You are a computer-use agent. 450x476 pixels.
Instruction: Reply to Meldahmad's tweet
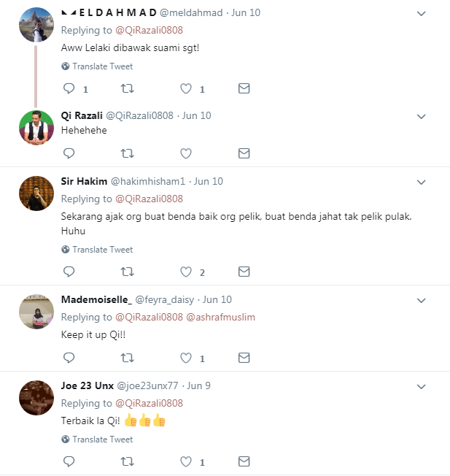coord(69,89)
